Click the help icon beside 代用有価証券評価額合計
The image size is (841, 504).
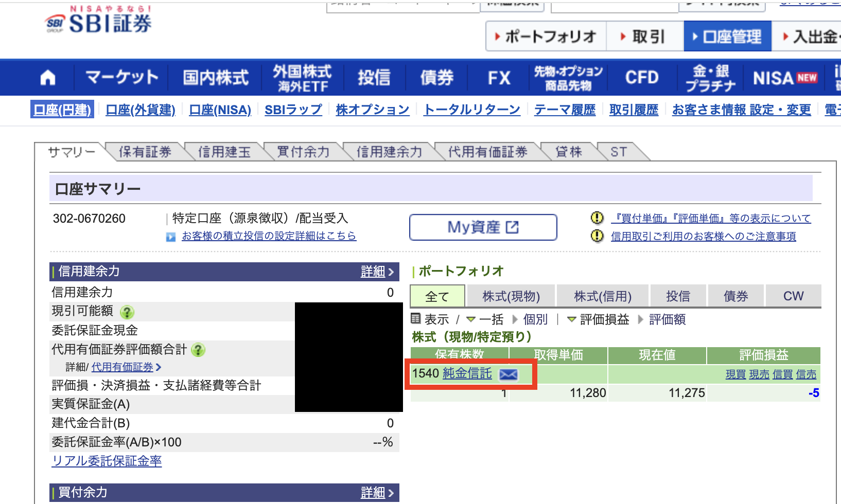(x=198, y=350)
